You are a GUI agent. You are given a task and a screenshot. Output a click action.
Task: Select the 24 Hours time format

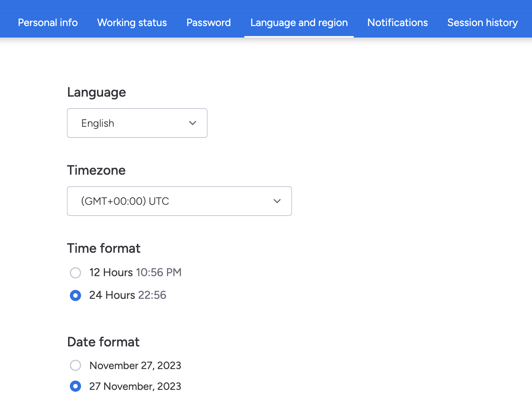point(76,295)
